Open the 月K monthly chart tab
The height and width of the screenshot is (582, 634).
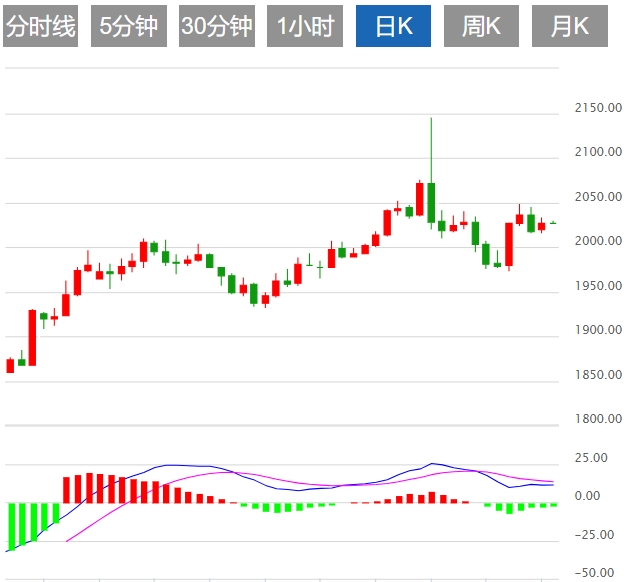(570, 26)
